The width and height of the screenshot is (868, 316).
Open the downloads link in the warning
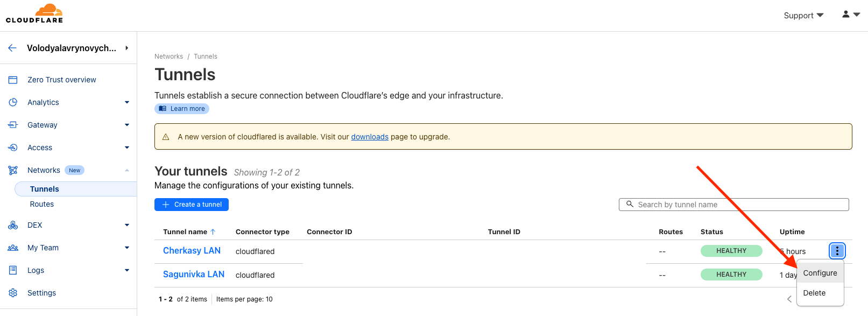(x=370, y=137)
